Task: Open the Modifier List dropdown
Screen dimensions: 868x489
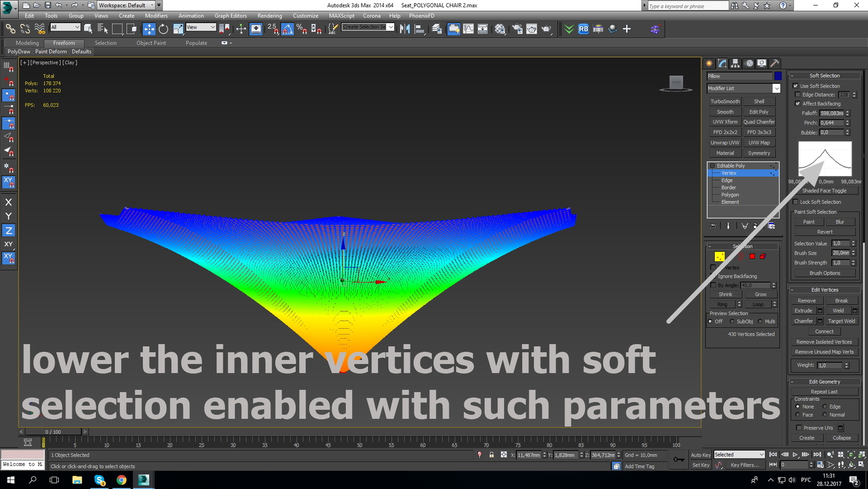Action: tap(743, 89)
